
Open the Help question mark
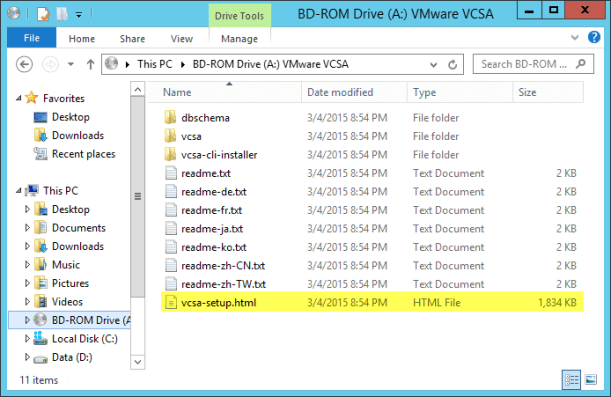594,37
